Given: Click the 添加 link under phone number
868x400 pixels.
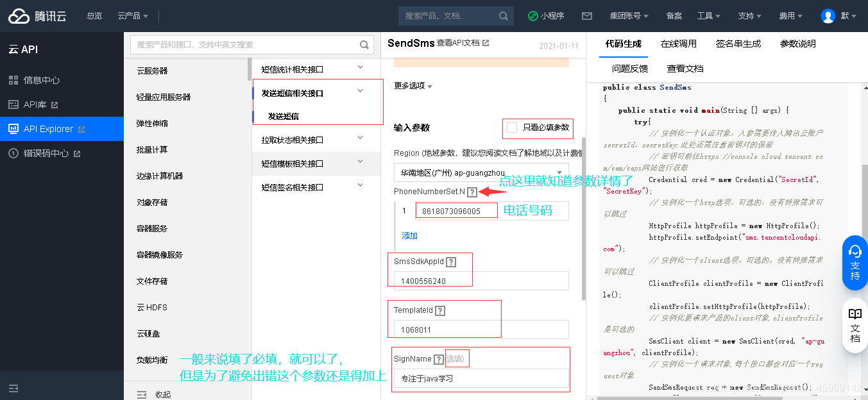Looking at the screenshot, I should [409, 236].
